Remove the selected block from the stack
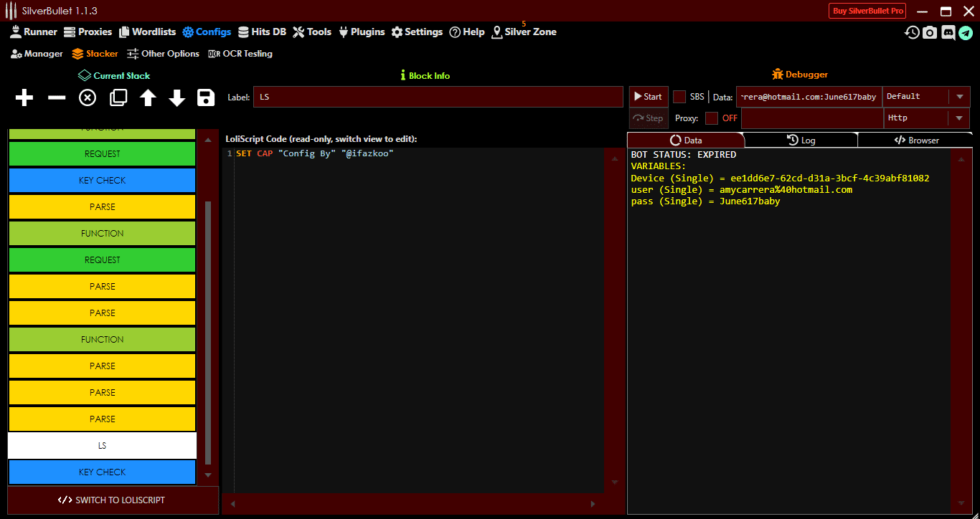This screenshot has width=980, height=519. [56, 97]
